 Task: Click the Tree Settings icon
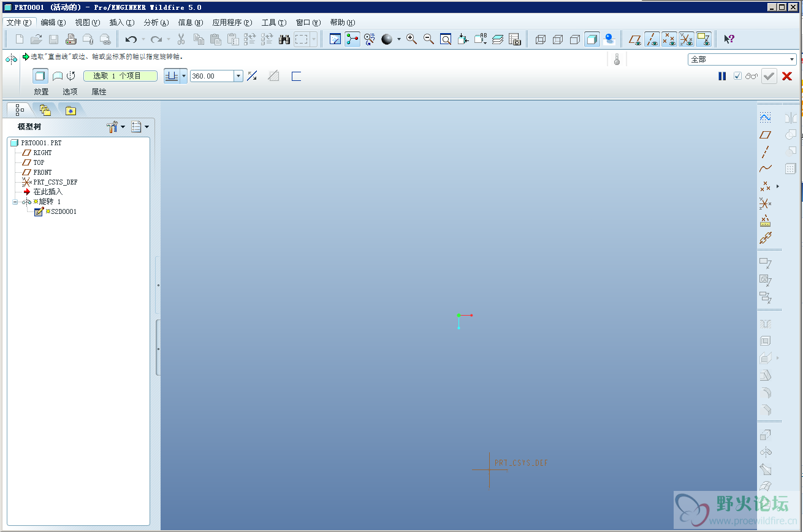pyautogui.click(x=112, y=127)
